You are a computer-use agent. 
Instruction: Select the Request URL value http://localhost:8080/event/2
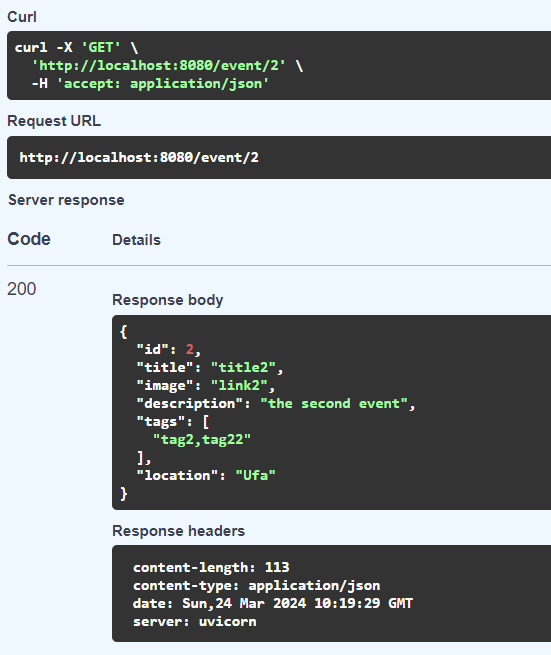point(139,157)
